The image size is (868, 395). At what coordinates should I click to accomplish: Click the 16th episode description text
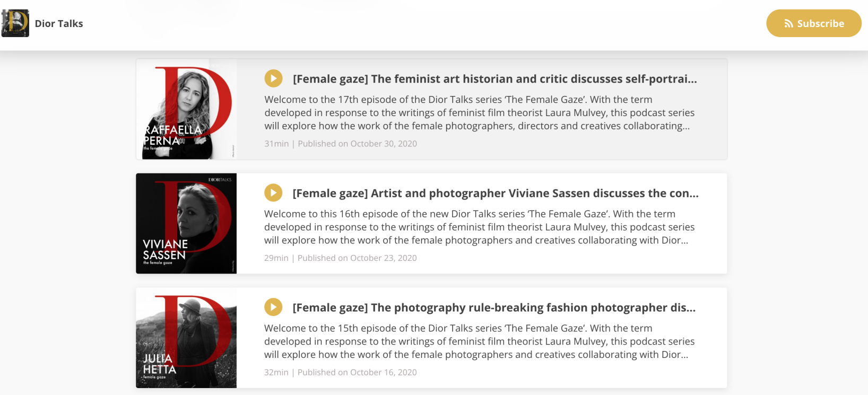(479, 227)
